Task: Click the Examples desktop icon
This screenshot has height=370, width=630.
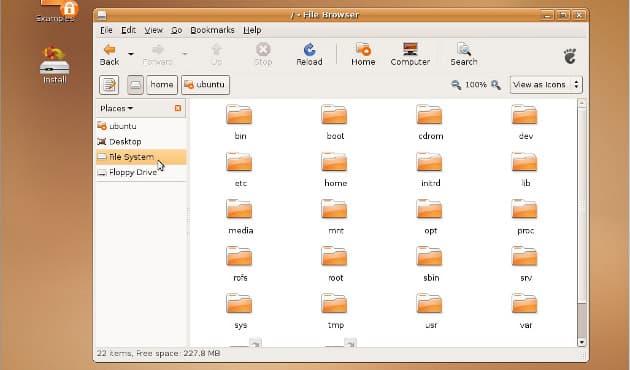Action: point(56,11)
